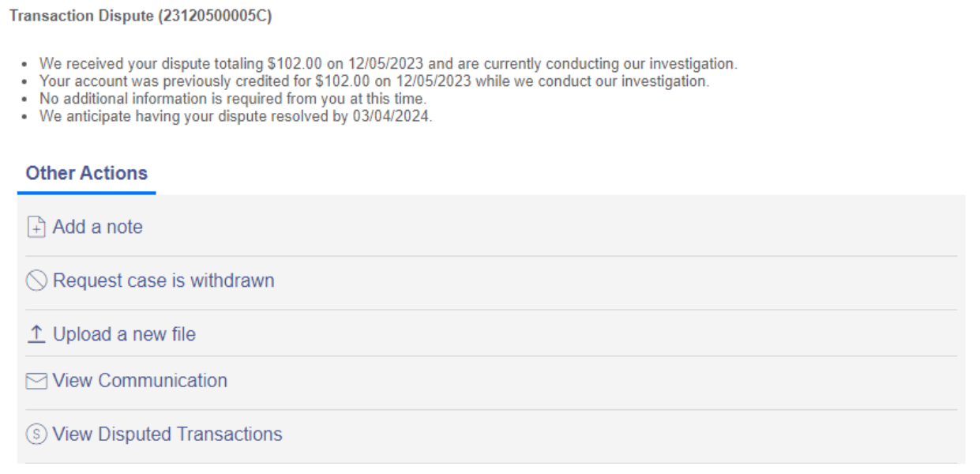Click the 'We received your dispute' bullet line
This screenshot has width=980, height=474.
pyautogui.click(x=389, y=64)
